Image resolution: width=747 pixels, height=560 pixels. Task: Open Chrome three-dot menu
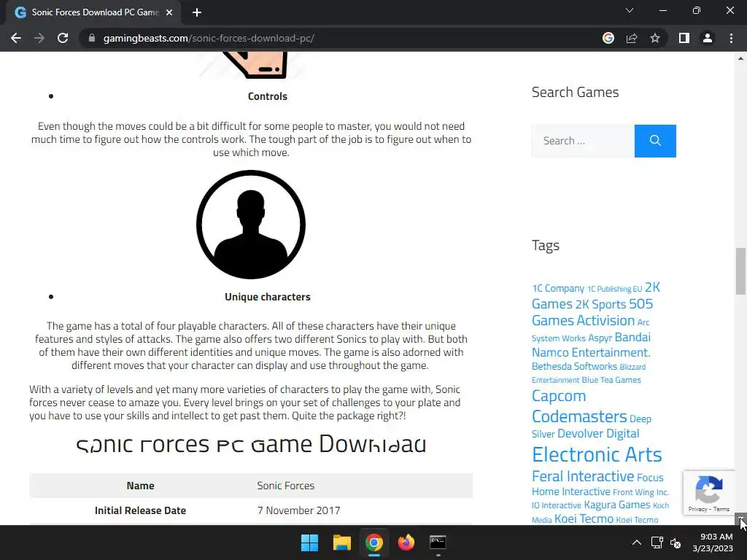coord(731,38)
